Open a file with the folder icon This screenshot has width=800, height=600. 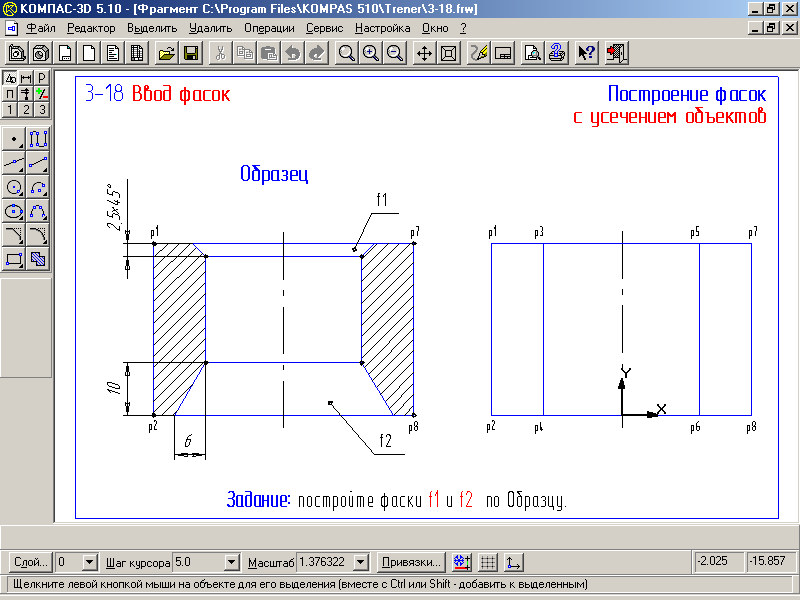pyautogui.click(x=166, y=53)
